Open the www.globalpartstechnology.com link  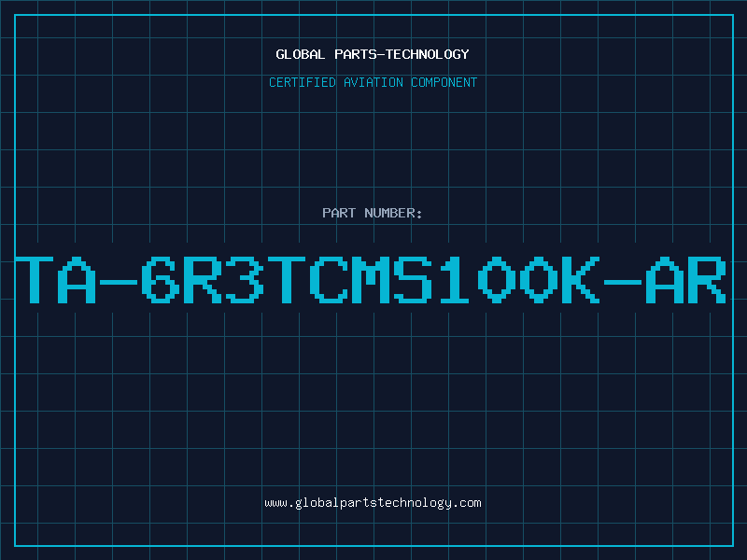click(373, 503)
